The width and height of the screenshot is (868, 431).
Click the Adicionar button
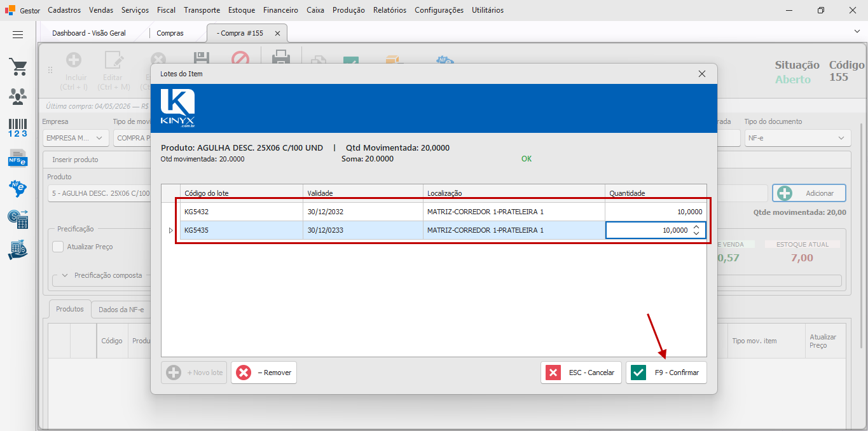809,193
